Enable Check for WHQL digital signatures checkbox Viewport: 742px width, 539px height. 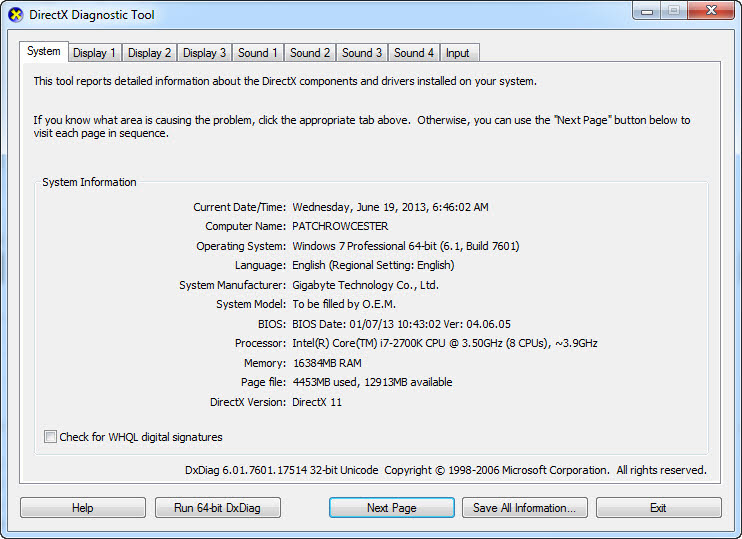[x=50, y=436]
